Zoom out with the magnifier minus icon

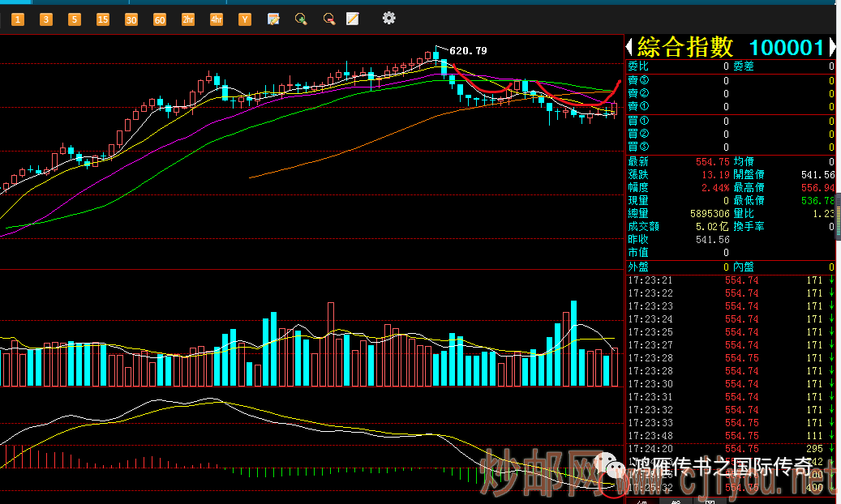click(328, 19)
